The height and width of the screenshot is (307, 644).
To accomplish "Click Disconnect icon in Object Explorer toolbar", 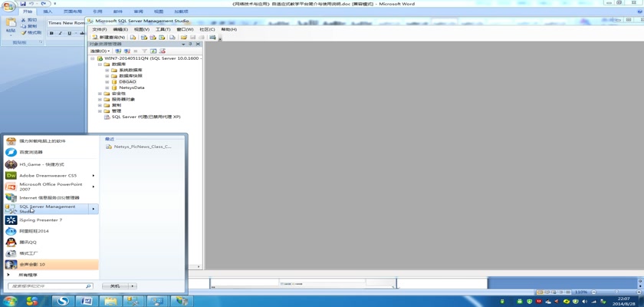I will point(127,51).
